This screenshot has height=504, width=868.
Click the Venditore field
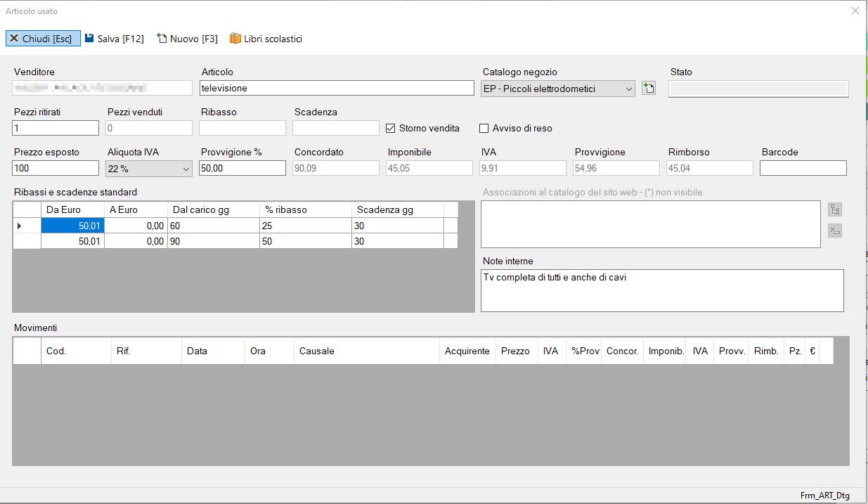tap(102, 88)
